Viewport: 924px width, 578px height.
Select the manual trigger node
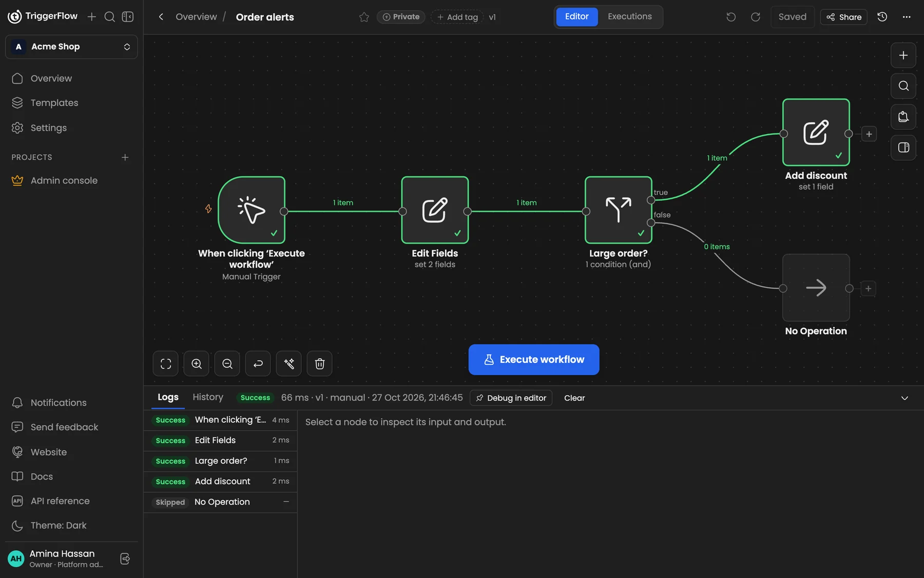click(x=252, y=210)
